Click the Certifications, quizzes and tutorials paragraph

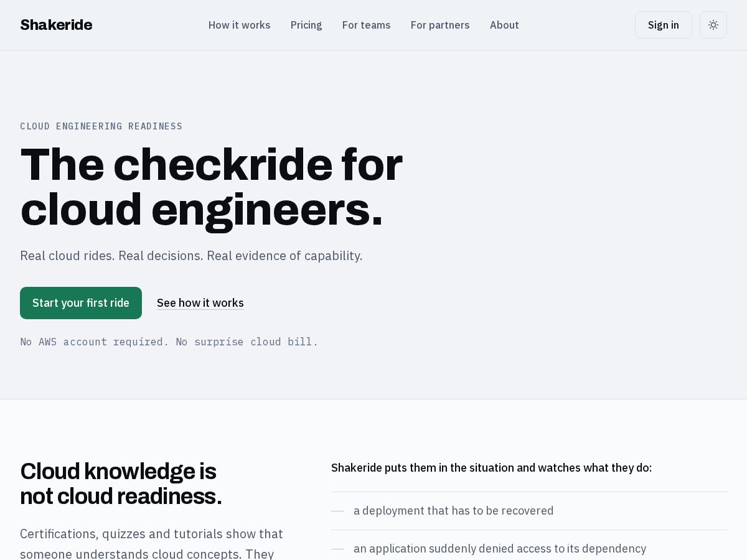coord(152,543)
